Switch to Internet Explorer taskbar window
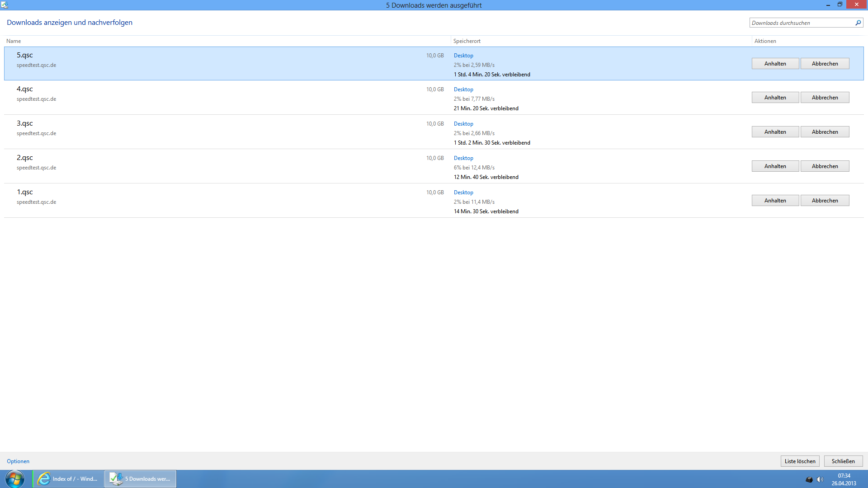This screenshot has width=868, height=488. tap(68, 479)
